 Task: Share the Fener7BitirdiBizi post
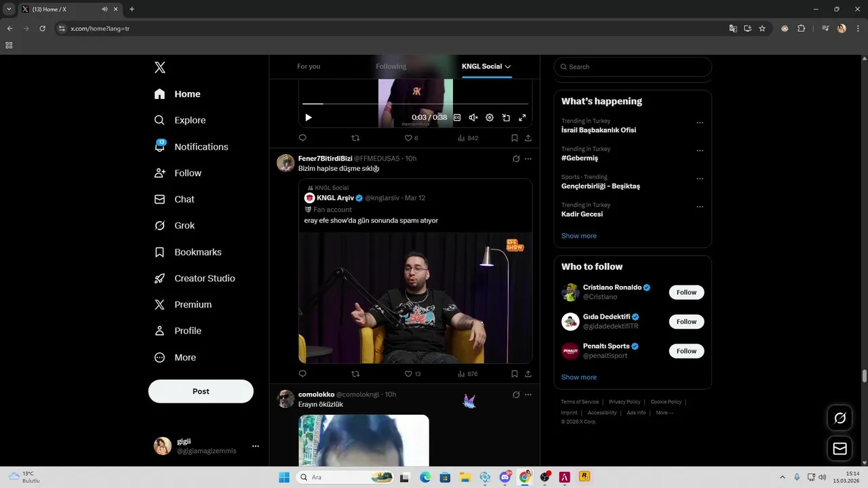(x=528, y=373)
